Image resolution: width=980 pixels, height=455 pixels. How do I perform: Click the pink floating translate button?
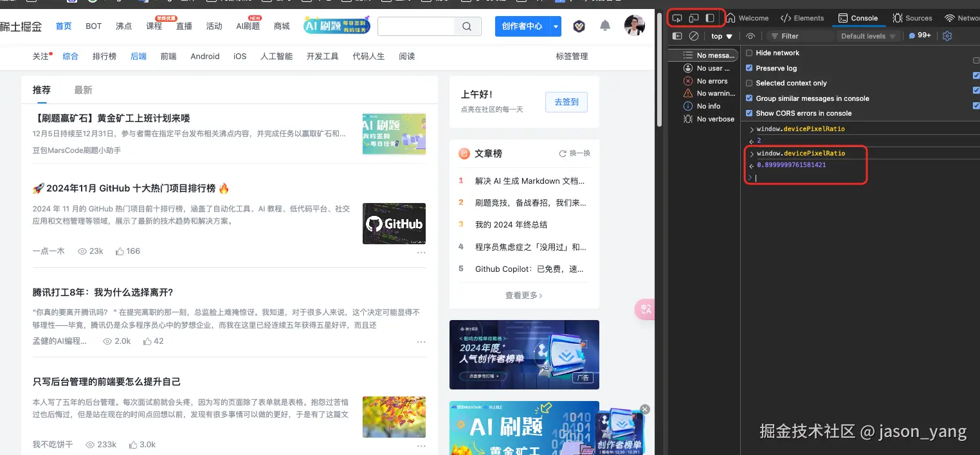point(645,309)
